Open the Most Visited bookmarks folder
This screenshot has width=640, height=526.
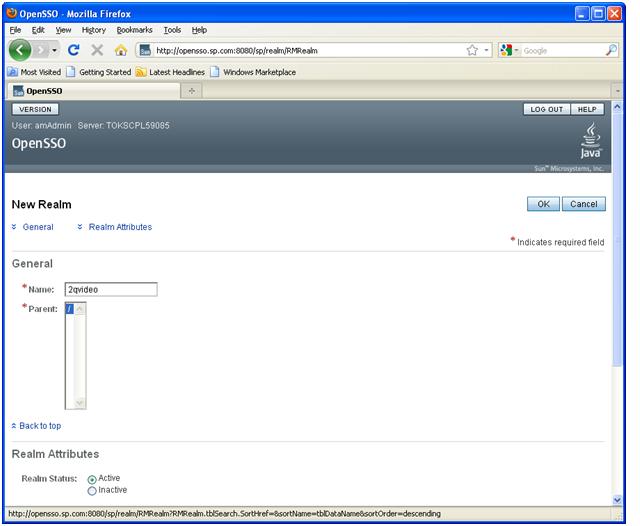click(x=34, y=72)
